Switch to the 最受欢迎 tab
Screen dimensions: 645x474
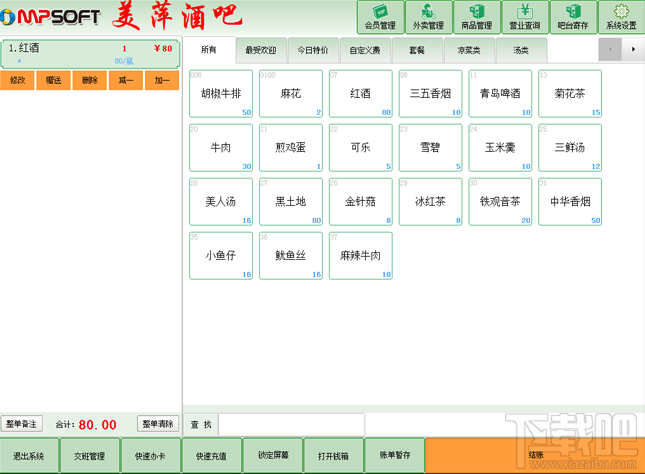click(261, 50)
